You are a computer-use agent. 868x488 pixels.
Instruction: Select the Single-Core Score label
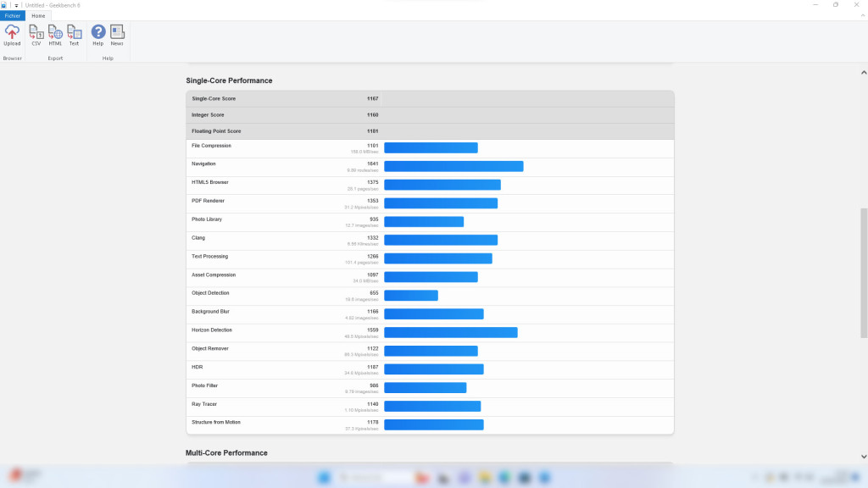pos(214,99)
